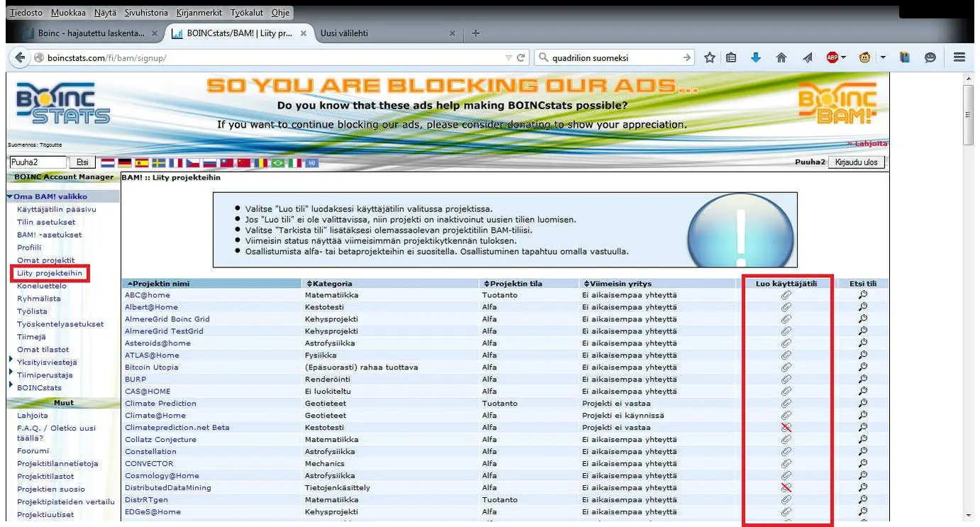Open the Greasemonkey dropdown arrow
Screen dimensions: 980x527
point(883,57)
